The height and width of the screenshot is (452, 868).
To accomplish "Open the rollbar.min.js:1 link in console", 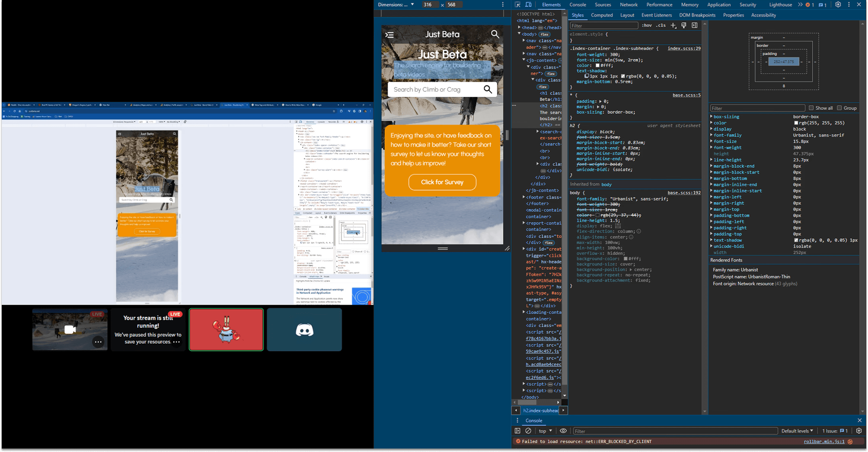I will tap(824, 442).
